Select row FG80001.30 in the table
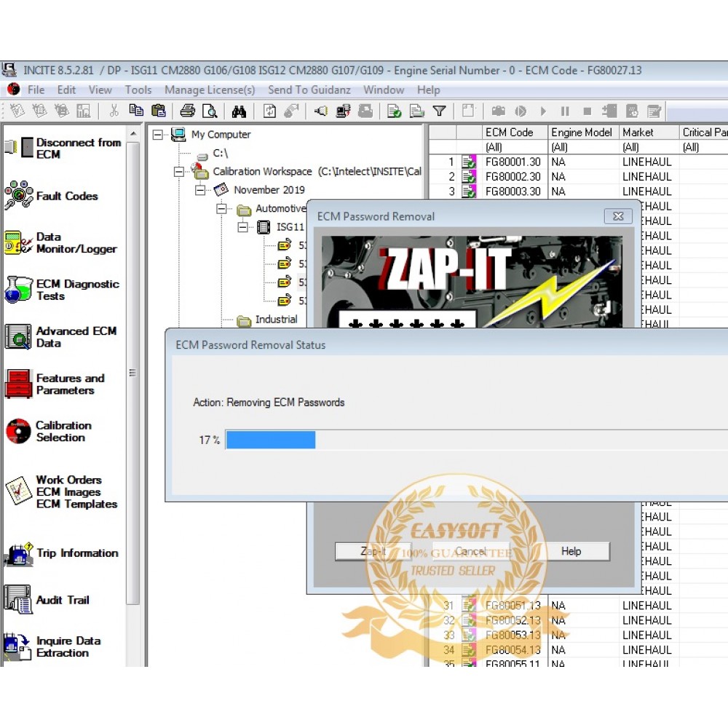728x728 pixels. 578,162
